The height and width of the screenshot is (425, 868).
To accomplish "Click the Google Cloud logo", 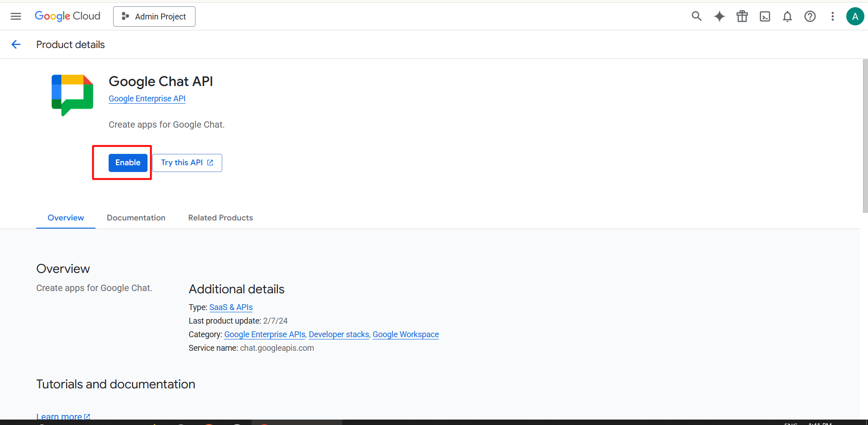I will [x=67, y=16].
